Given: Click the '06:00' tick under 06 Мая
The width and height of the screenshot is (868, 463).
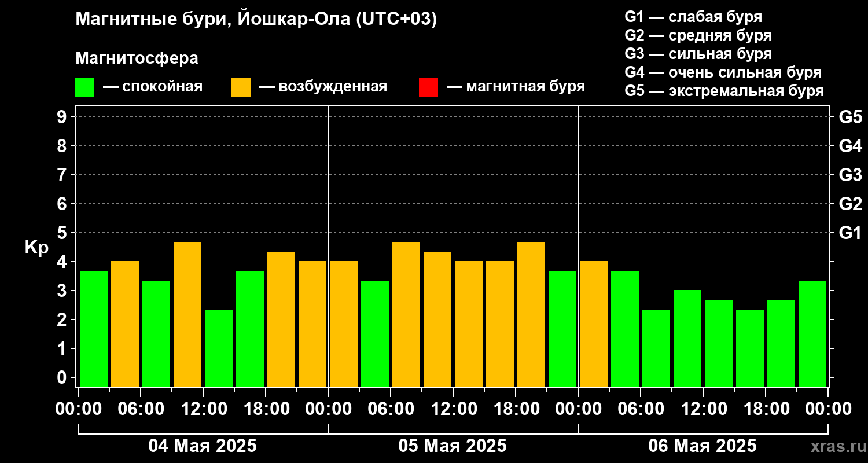Looking at the screenshot, I should [641, 409].
